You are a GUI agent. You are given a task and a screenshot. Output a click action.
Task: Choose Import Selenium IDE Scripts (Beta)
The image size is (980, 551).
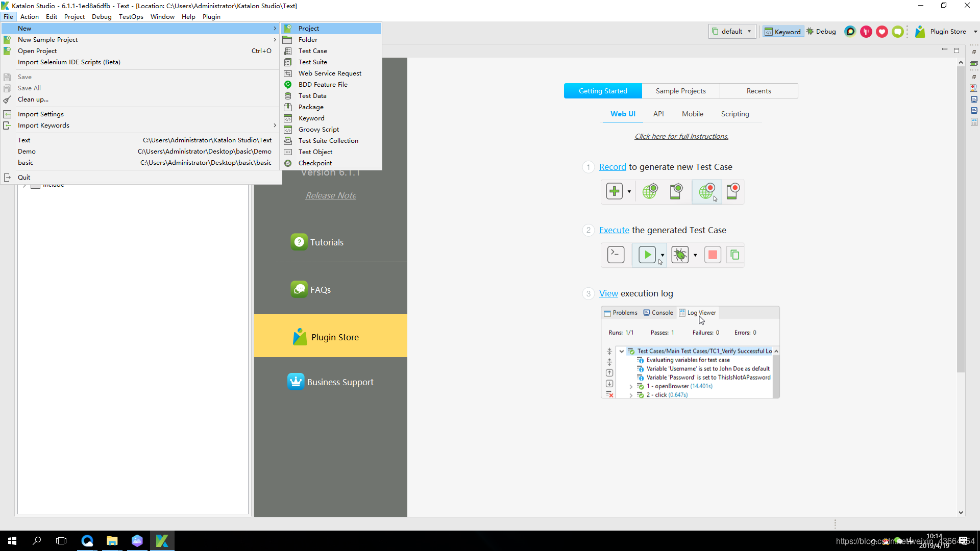[x=140, y=62]
